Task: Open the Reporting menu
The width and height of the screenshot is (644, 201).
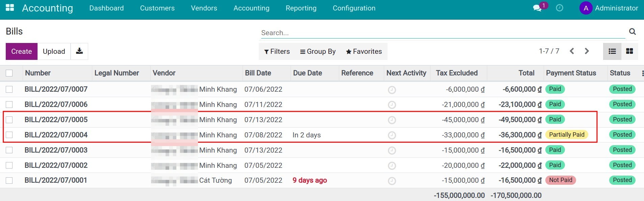Action: [x=301, y=8]
